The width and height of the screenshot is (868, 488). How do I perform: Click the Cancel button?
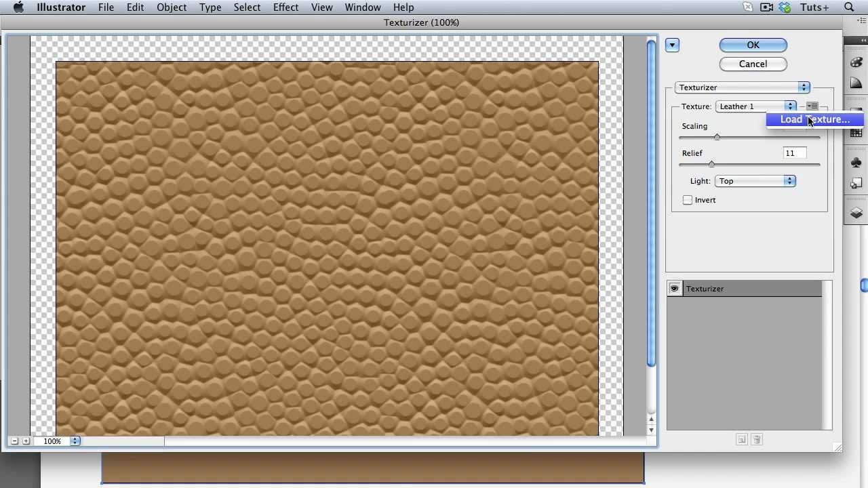tap(753, 64)
